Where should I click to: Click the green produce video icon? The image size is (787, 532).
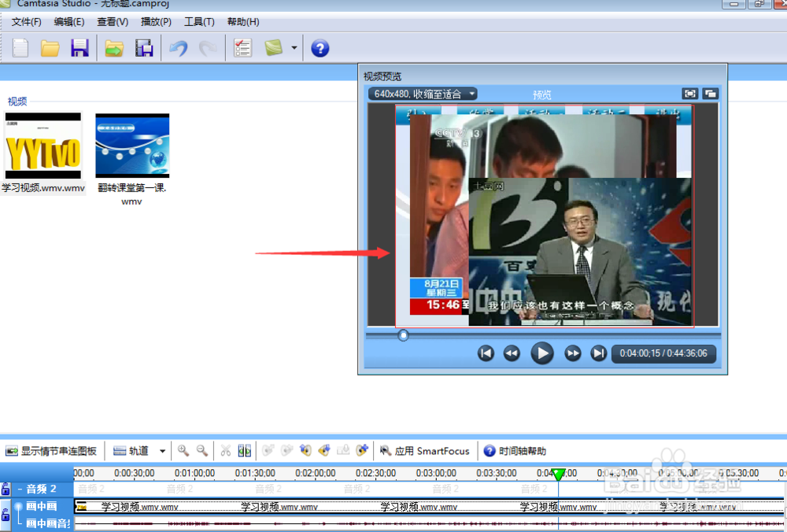pos(274,48)
